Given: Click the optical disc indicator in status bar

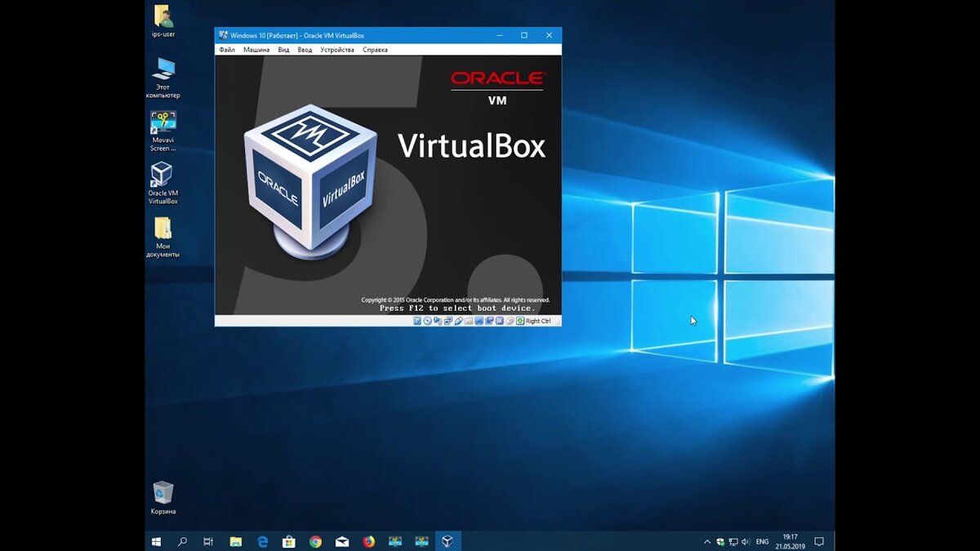Looking at the screenshot, I should point(427,321).
